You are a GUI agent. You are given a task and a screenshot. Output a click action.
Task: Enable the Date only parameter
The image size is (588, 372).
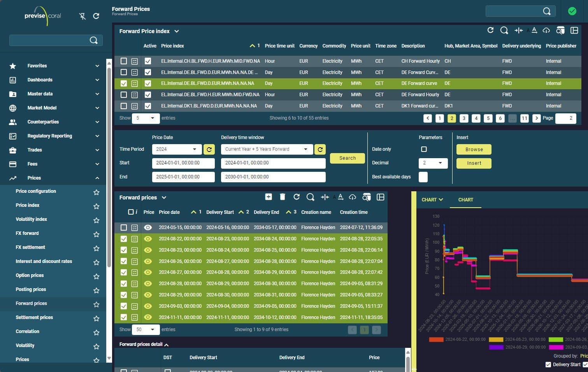coord(424,149)
